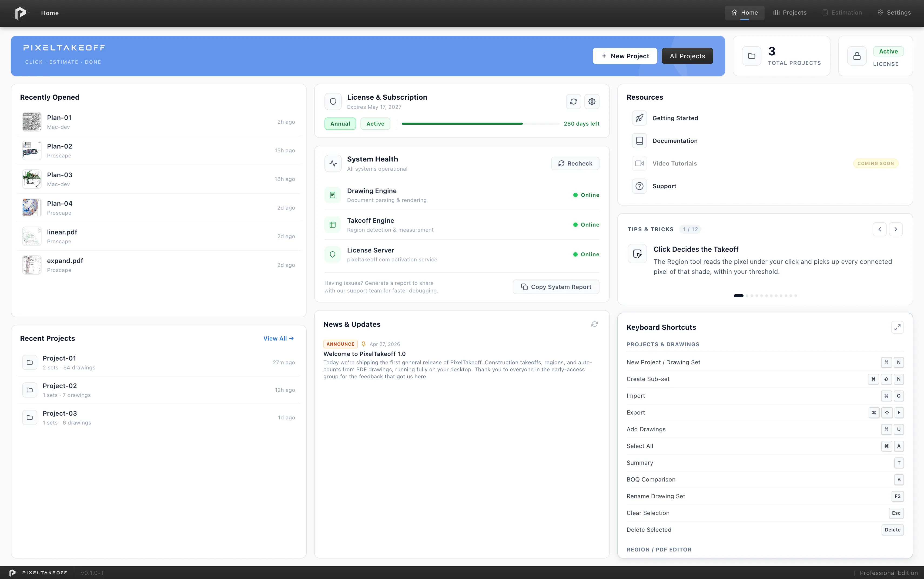This screenshot has height=579, width=924.
Task: Open the 'Welcome to PixelTakeoff 1.0' announcement
Action: pyautogui.click(x=364, y=354)
